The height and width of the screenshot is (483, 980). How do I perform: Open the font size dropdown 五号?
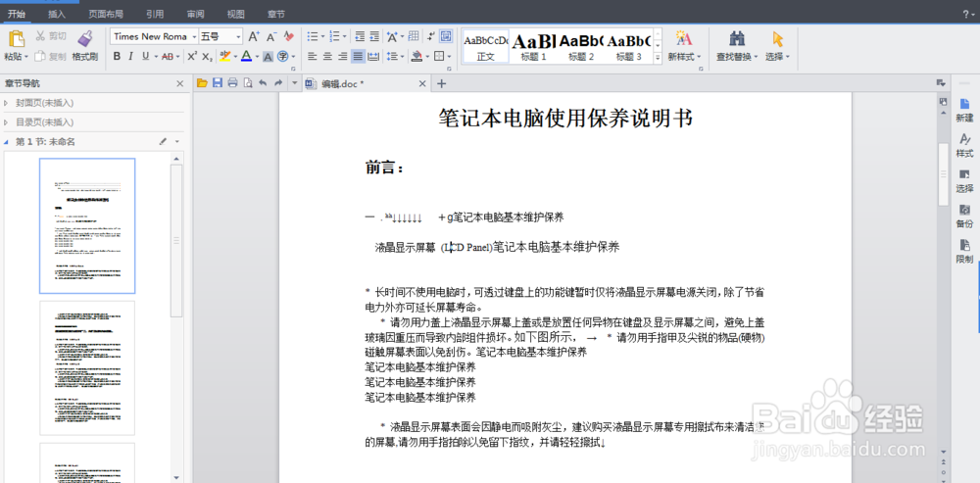(x=238, y=36)
